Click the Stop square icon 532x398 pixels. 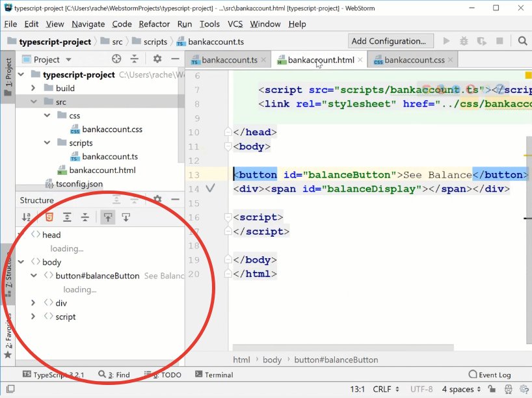pyautogui.click(x=499, y=41)
